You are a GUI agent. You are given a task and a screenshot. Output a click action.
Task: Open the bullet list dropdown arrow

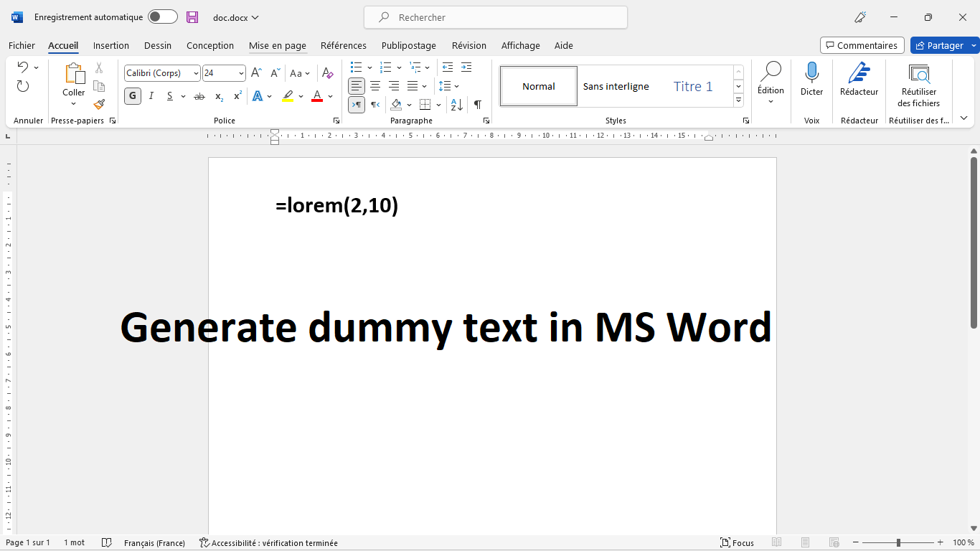pyautogui.click(x=369, y=67)
